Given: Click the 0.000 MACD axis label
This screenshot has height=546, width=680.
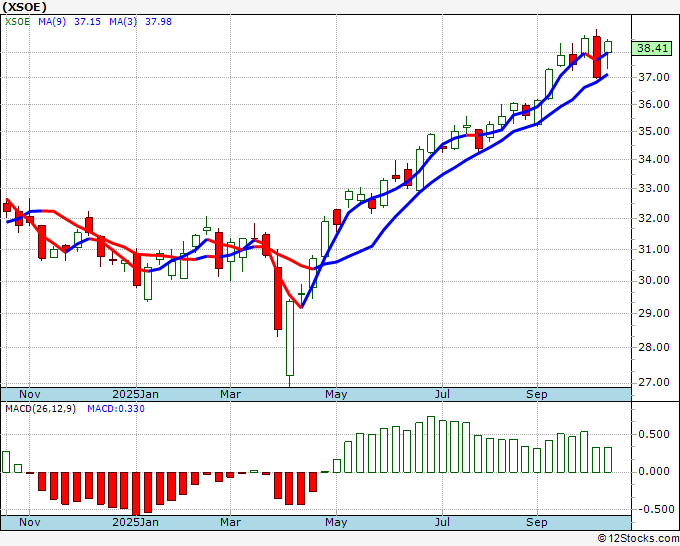Looking at the screenshot, I should coord(654,471).
